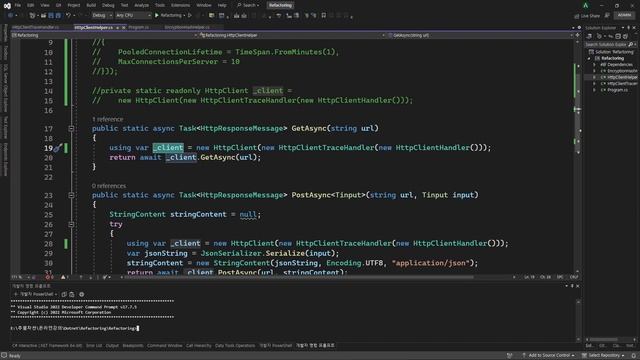Click the Search box in title bar
This screenshot has width=640, height=360.
click(248, 5)
